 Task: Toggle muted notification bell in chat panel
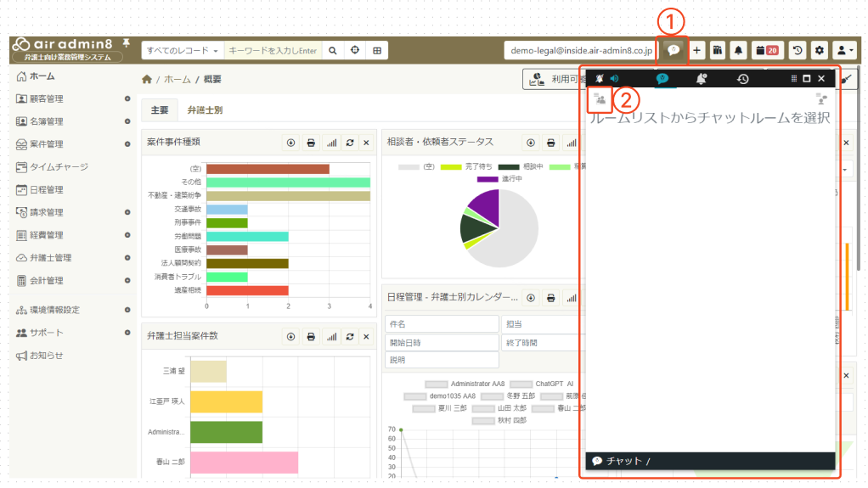[600, 79]
